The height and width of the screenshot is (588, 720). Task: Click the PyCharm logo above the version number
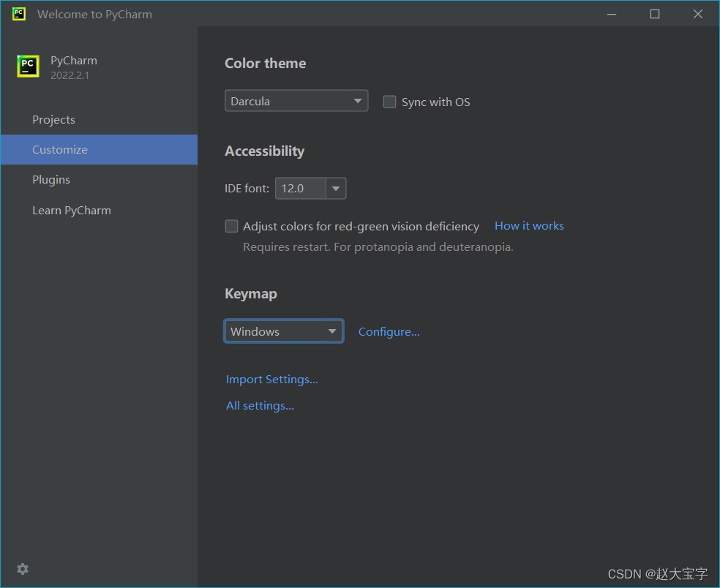27,66
